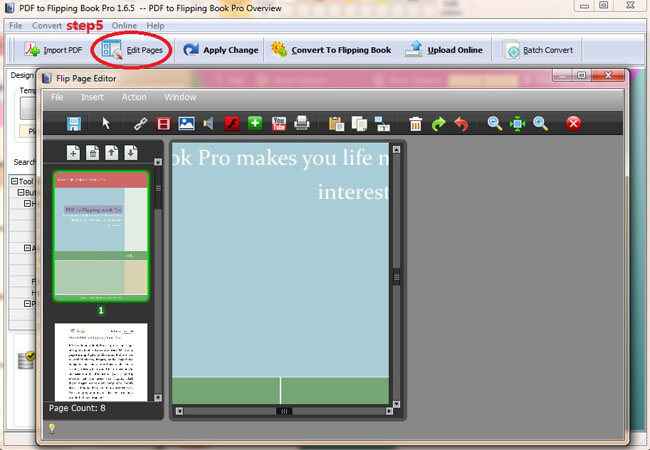650x450 pixels.
Task: Click page view scroll right arrow
Action: click(389, 411)
